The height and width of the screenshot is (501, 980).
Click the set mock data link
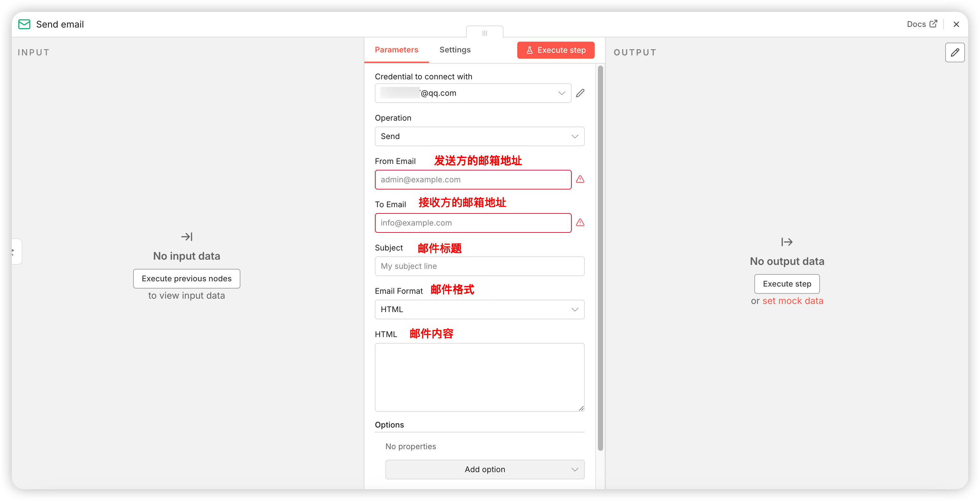(x=792, y=301)
